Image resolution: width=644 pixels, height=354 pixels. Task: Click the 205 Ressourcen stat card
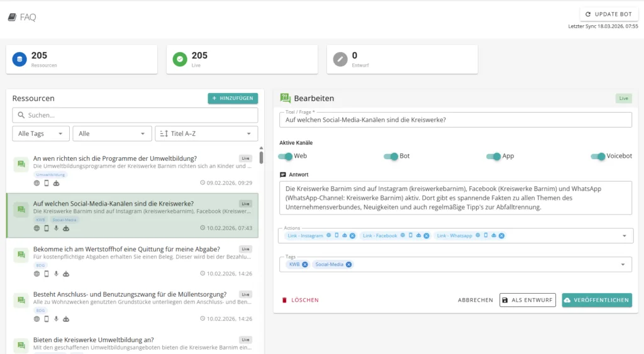82,60
